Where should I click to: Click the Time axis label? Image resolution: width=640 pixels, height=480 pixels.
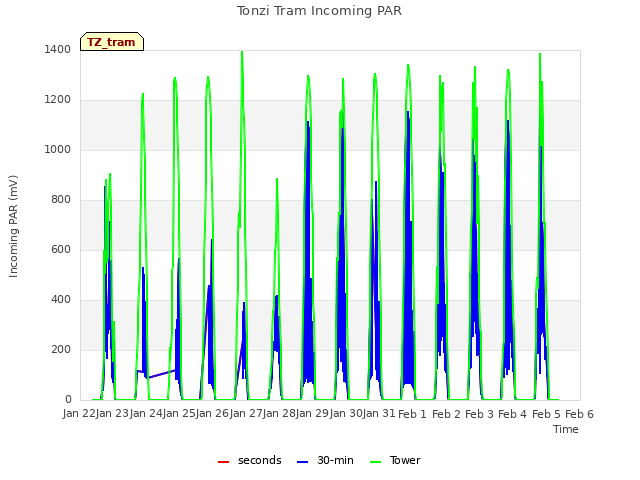[566, 429]
